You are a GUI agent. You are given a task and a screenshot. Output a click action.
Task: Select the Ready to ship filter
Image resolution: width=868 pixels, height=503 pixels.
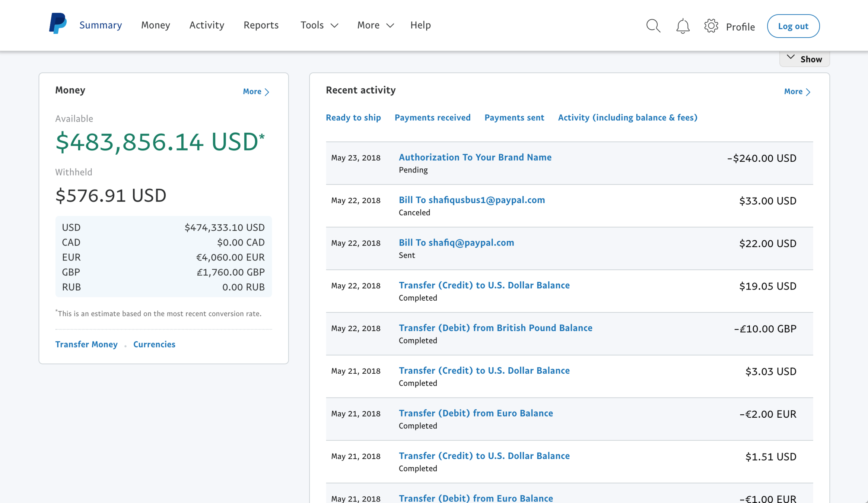(x=353, y=117)
